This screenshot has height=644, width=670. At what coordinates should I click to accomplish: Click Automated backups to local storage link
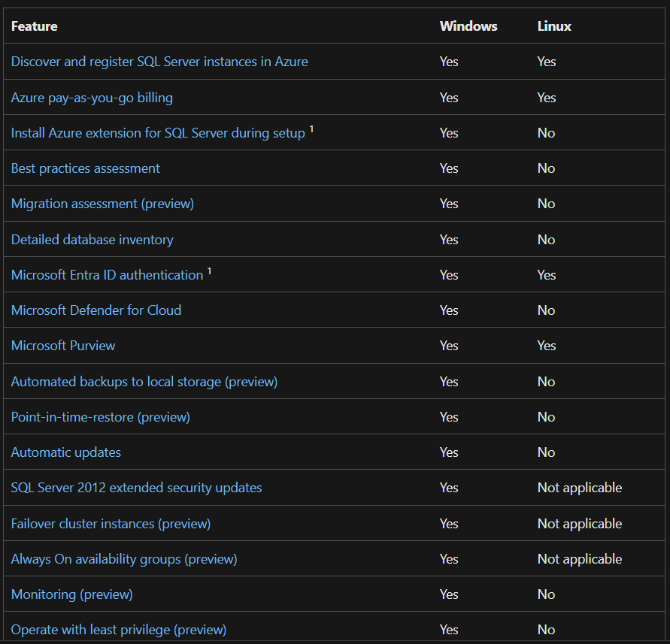click(144, 382)
